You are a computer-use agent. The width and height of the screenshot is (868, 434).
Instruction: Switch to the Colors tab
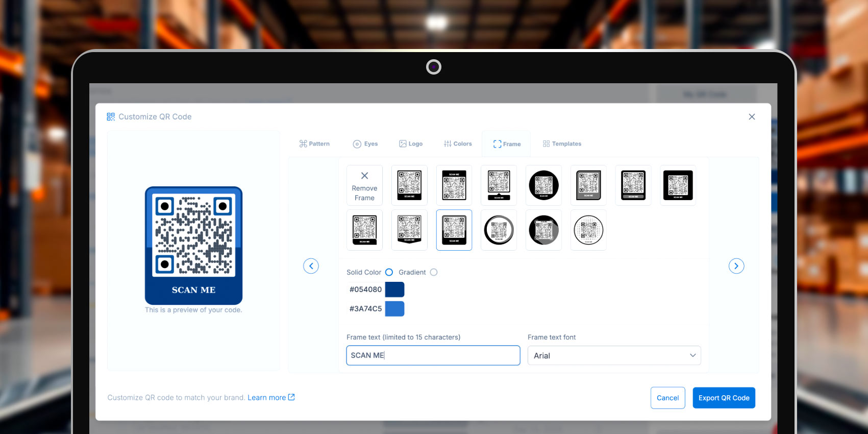[x=458, y=144]
